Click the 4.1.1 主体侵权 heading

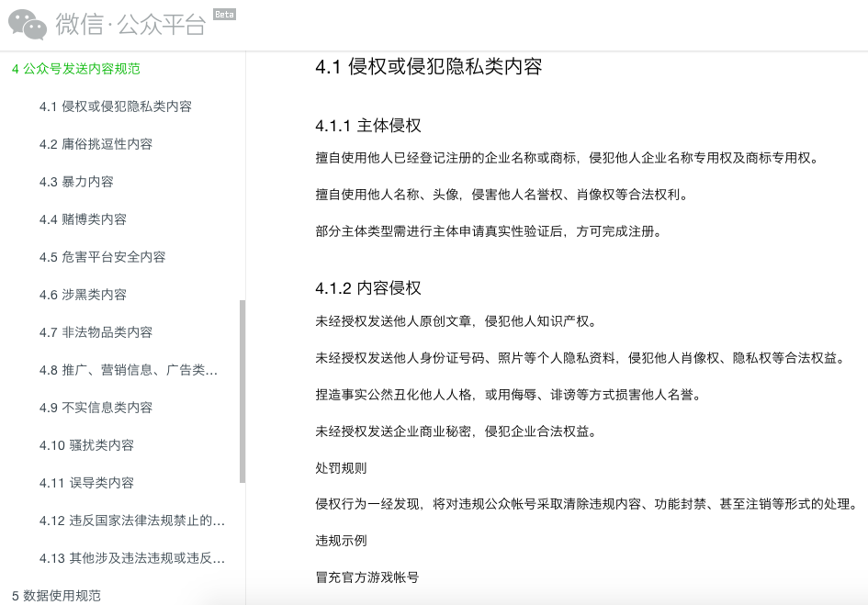368,126
